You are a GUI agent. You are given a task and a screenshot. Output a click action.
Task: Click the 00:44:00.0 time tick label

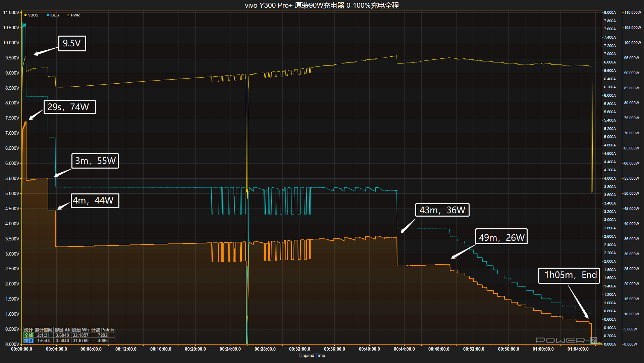(404, 349)
